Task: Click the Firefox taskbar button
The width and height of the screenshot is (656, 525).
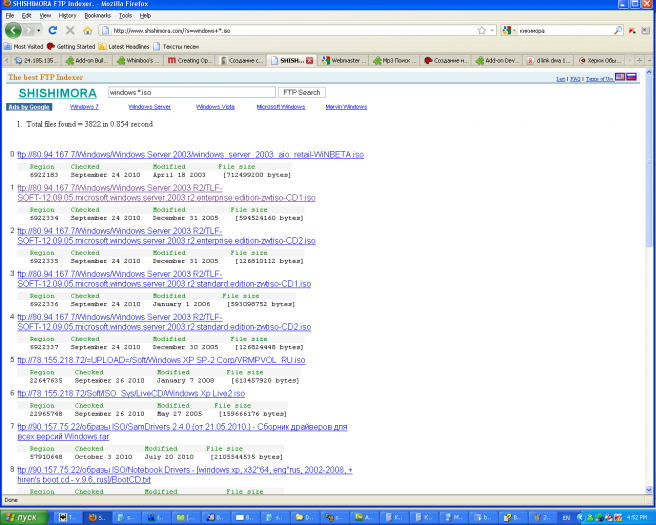Action: coord(97,517)
